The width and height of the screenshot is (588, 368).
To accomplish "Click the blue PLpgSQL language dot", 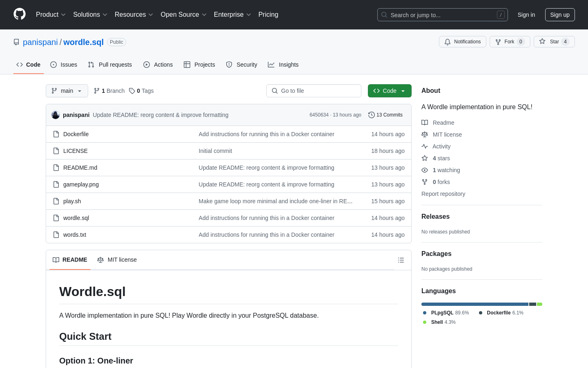I will 425,313.
